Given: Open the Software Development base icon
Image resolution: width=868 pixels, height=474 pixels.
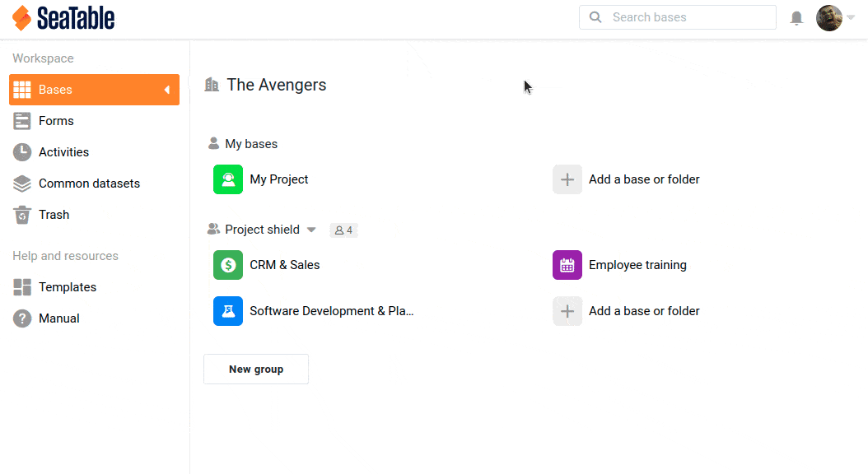Looking at the screenshot, I should click(x=228, y=311).
